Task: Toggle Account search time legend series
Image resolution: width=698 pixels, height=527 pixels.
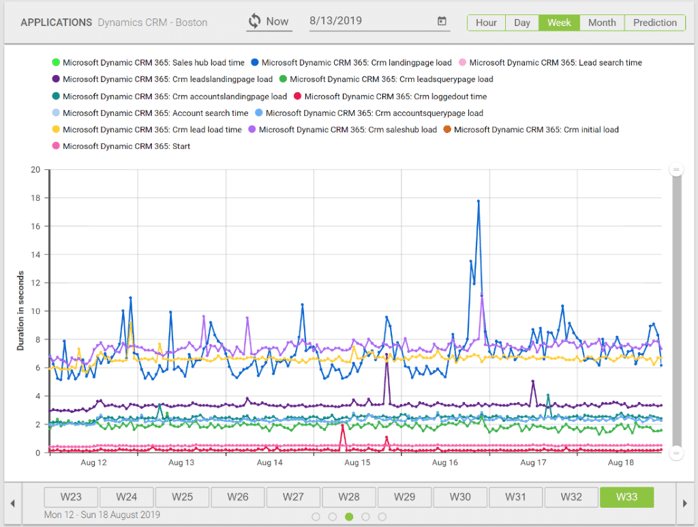Action: (x=150, y=113)
